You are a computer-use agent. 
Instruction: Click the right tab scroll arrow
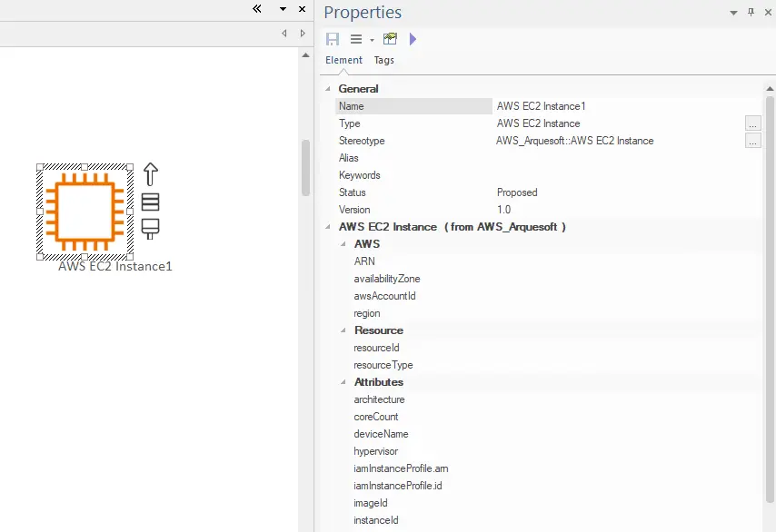(303, 33)
